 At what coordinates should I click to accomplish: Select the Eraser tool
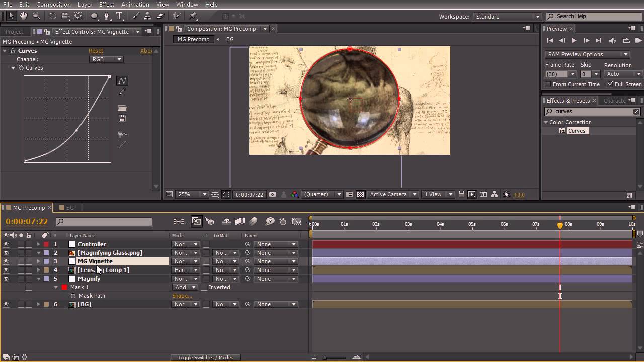(x=160, y=16)
